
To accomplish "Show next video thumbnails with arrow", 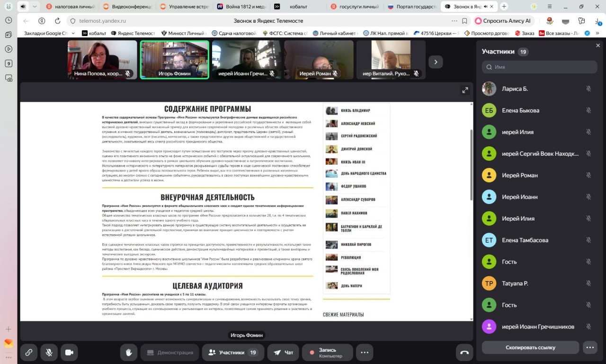I will pos(436,62).
